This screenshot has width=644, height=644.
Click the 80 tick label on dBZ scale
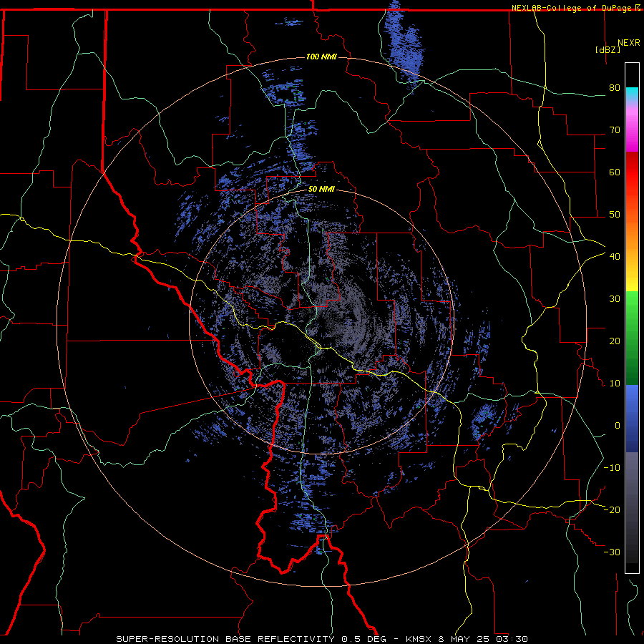(615, 87)
